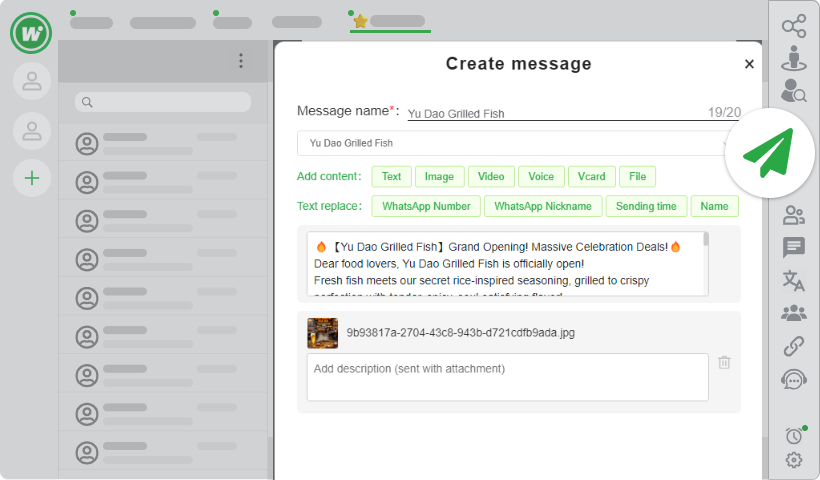Open the customer support headset icon
The image size is (820, 480).
point(793,379)
